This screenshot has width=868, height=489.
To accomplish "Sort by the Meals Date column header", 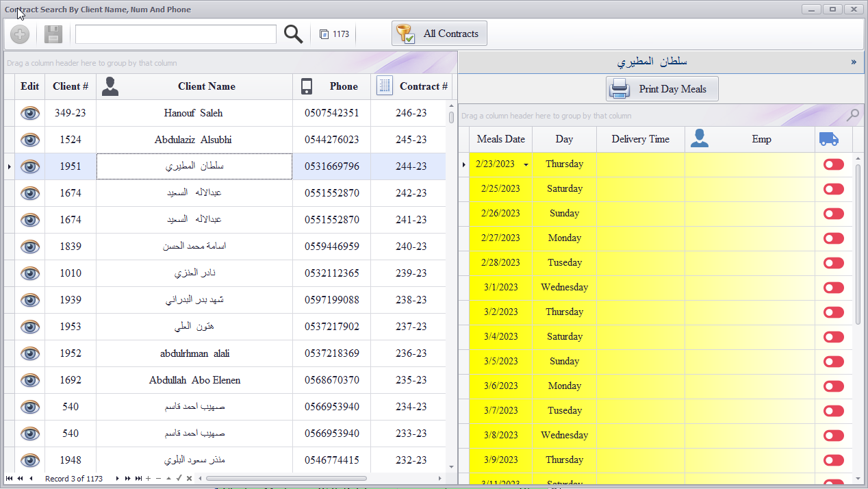I will (500, 139).
